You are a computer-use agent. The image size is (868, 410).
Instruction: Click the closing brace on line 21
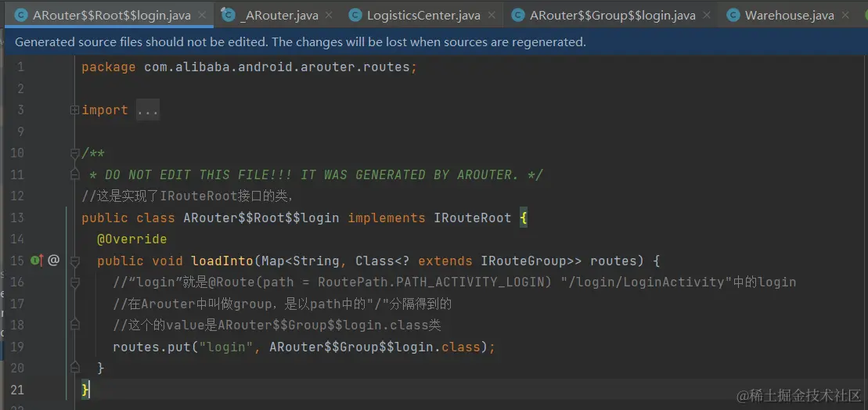(85, 390)
